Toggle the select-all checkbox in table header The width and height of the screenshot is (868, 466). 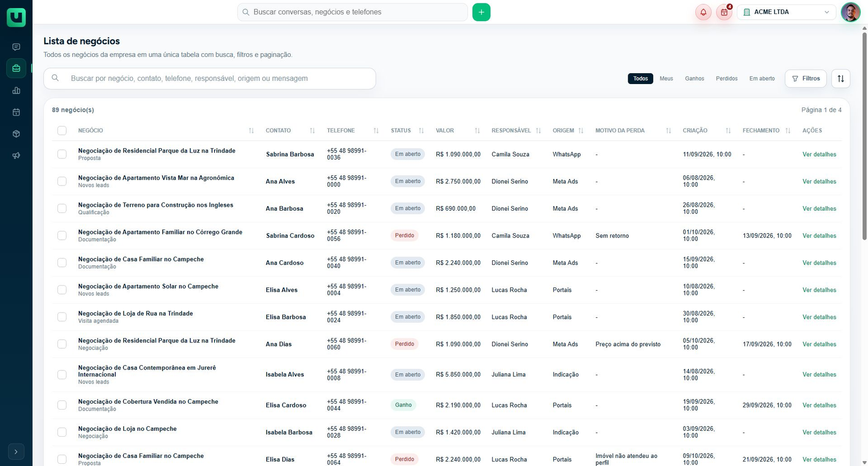pyautogui.click(x=62, y=131)
